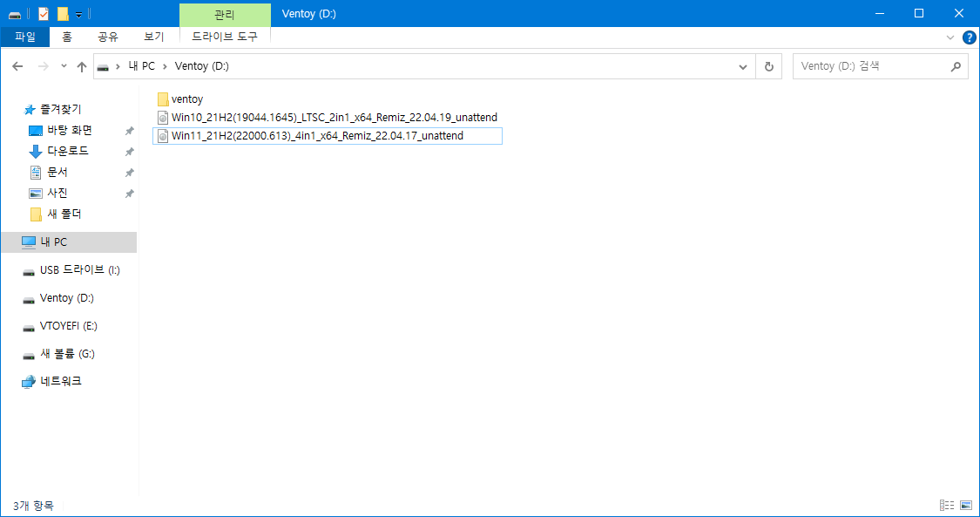Click the New Folder quick access icon

(63, 14)
